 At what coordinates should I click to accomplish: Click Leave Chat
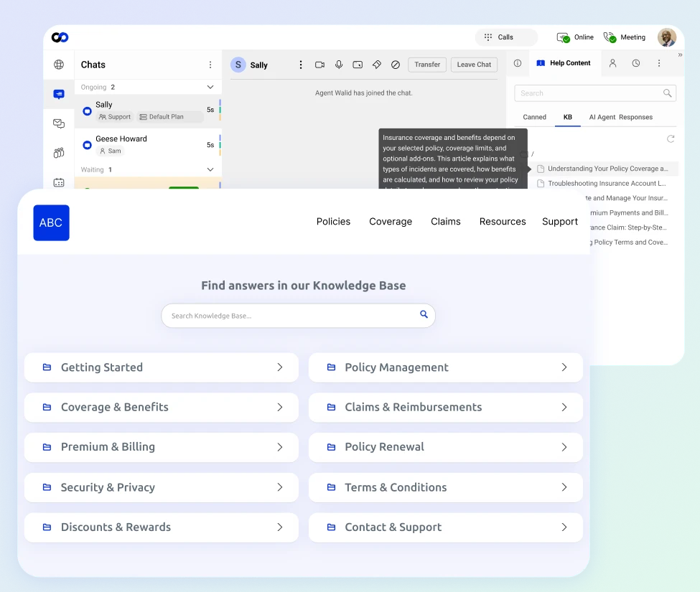click(474, 65)
